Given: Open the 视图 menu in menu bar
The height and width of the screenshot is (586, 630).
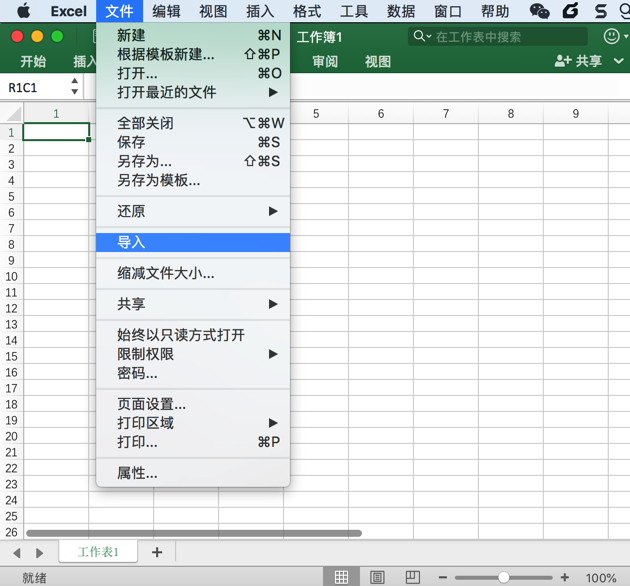Looking at the screenshot, I should click(213, 11).
